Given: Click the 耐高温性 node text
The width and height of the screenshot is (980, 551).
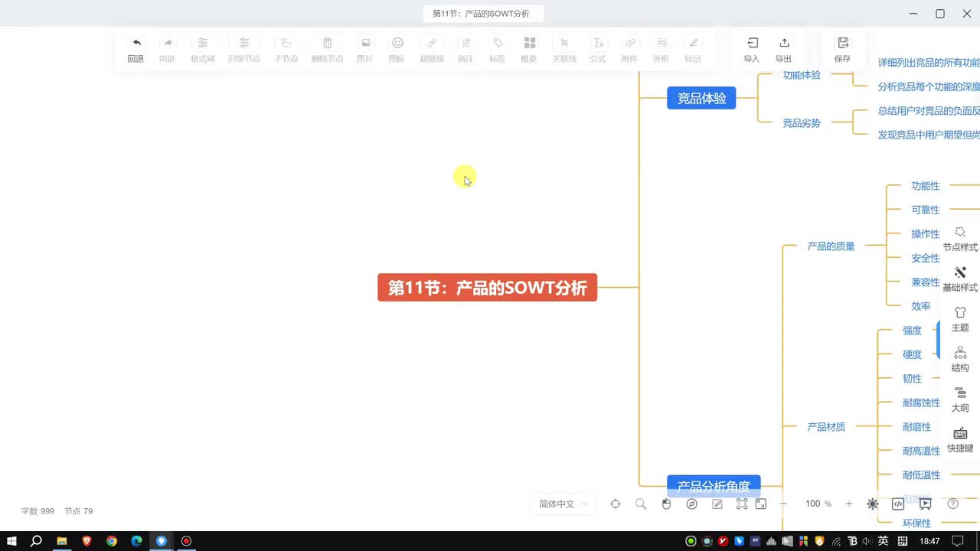Looking at the screenshot, I should (x=922, y=452).
